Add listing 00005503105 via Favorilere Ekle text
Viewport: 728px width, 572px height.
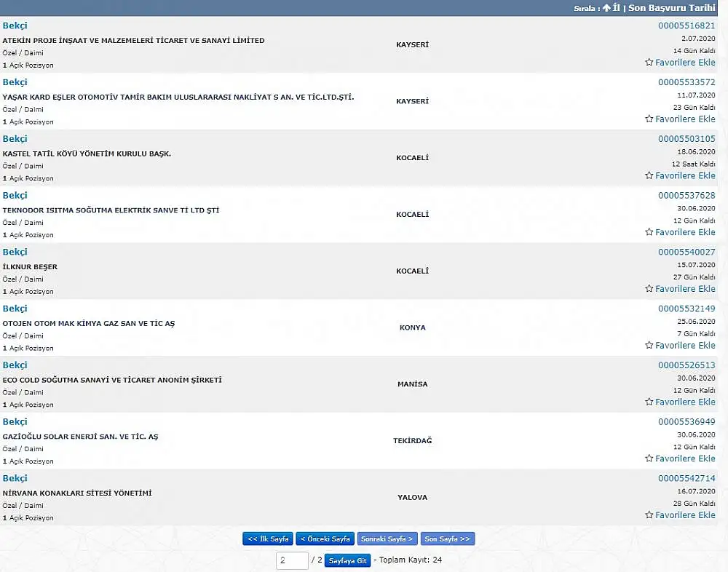point(685,175)
